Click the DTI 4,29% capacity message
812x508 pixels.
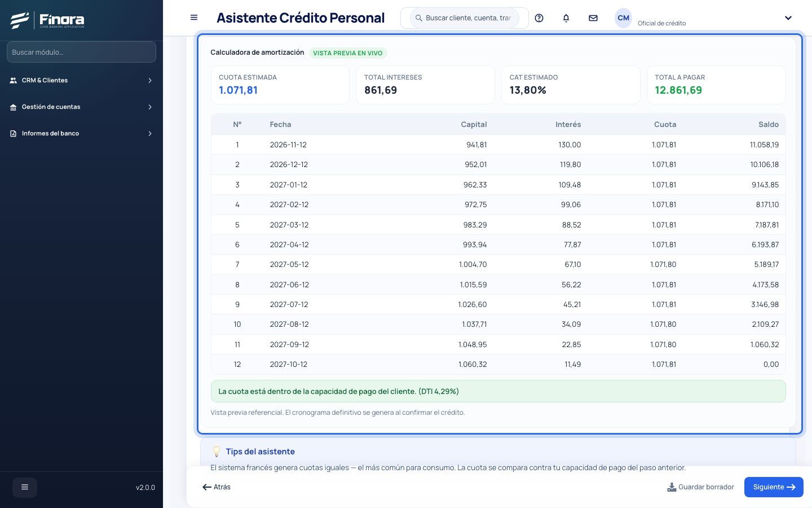tap(498, 391)
